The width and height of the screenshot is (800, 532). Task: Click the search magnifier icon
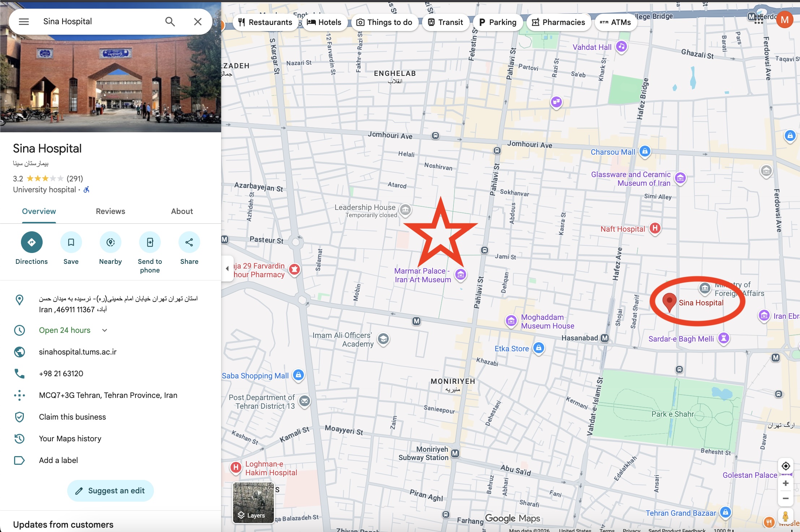170,22
